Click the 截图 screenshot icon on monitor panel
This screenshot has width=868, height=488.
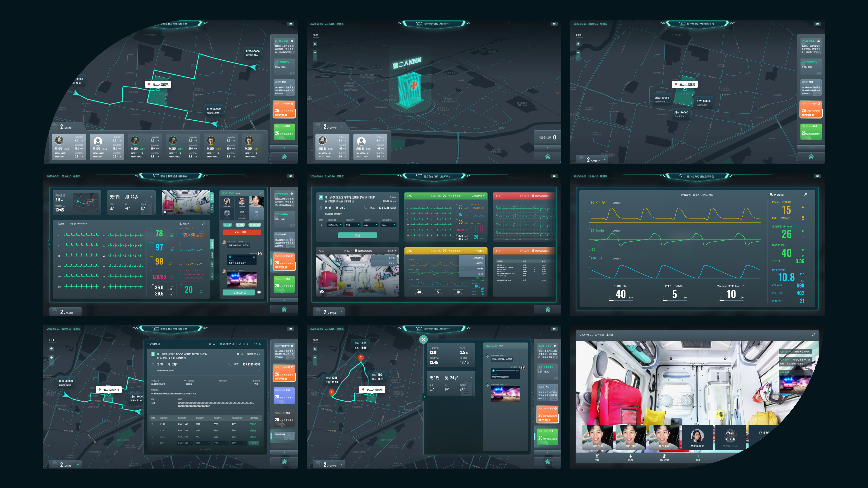[60, 224]
